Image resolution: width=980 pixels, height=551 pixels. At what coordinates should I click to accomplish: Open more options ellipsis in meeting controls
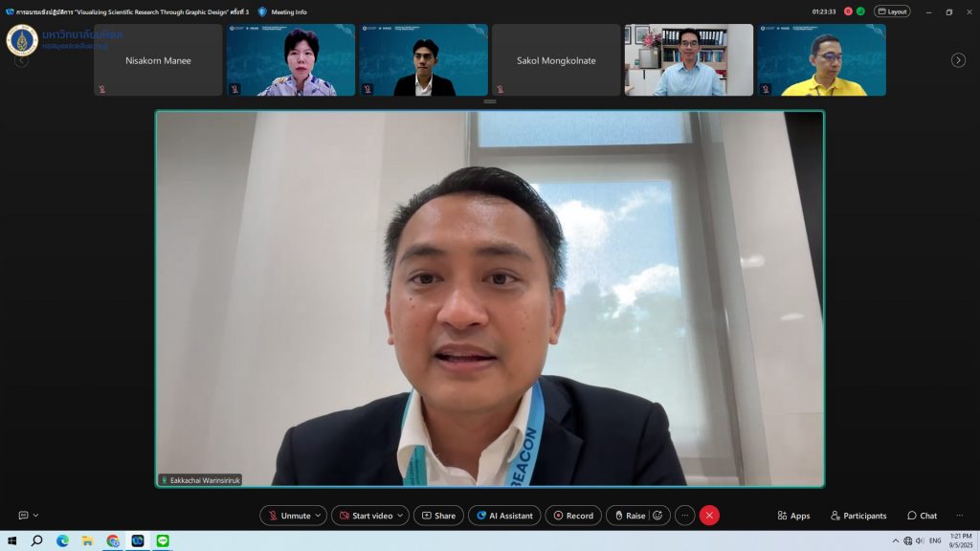pyautogui.click(x=684, y=516)
